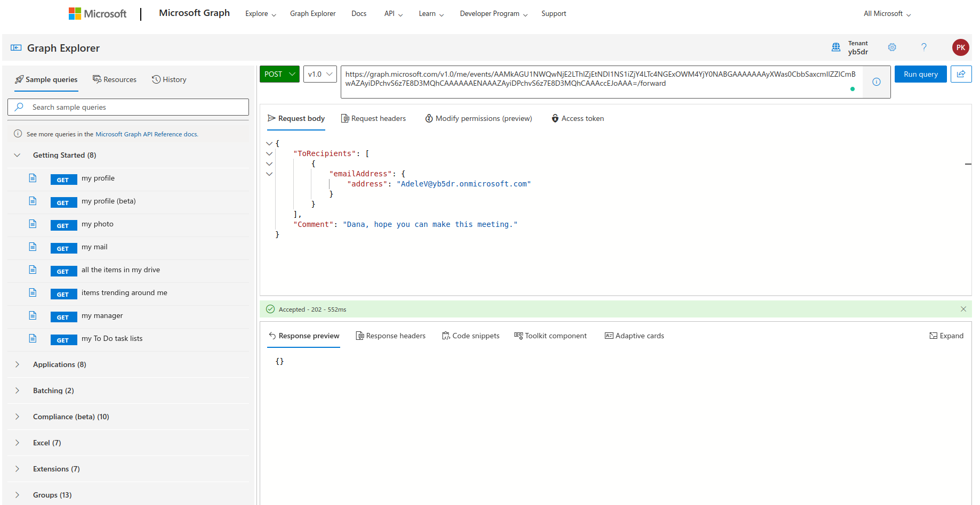Click document icon beside my To Do task lists
980x505 pixels.
[x=33, y=338]
